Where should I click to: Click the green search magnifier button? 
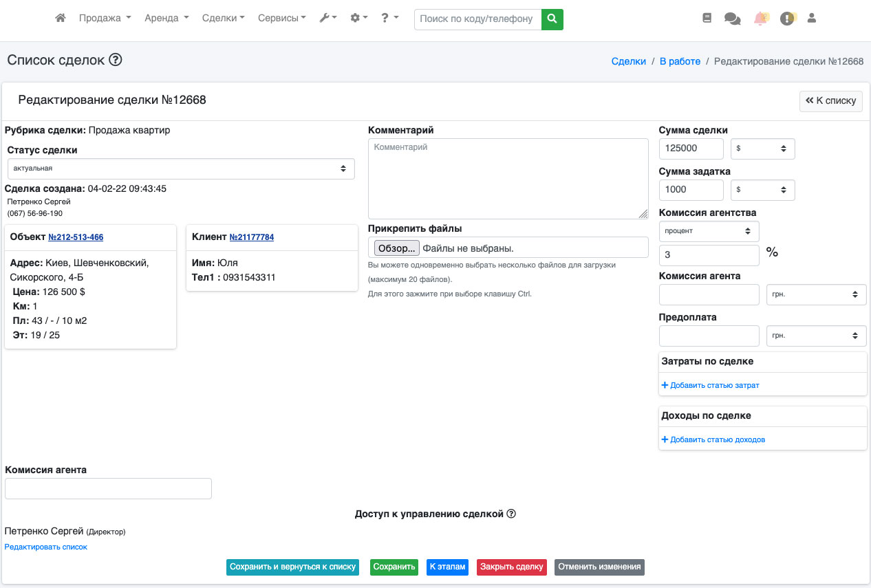point(552,19)
